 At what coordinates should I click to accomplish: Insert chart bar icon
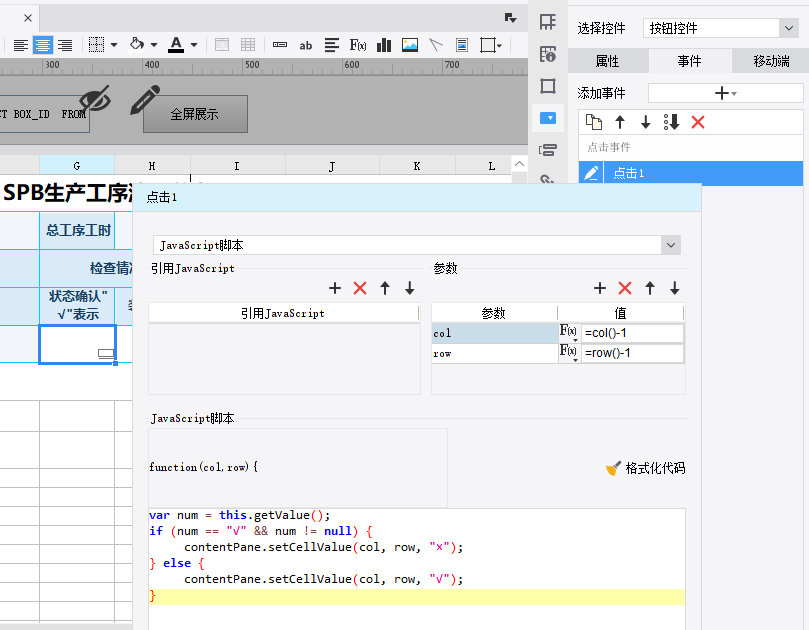(384, 45)
